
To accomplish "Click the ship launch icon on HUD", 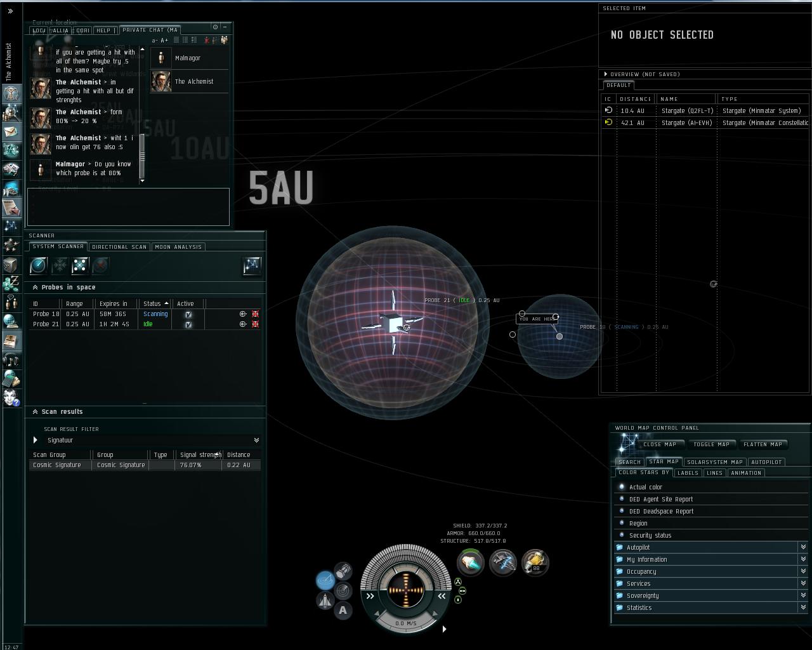I will [325, 600].
